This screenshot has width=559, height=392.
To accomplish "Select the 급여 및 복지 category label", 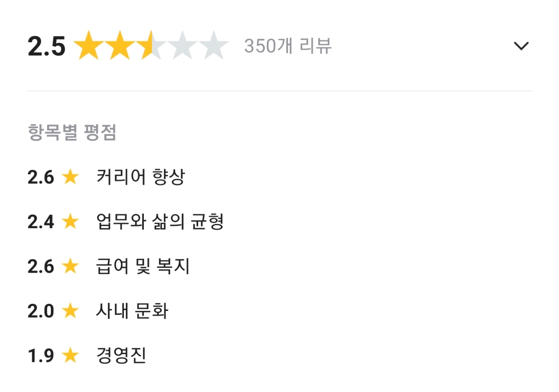I will 142,266.
